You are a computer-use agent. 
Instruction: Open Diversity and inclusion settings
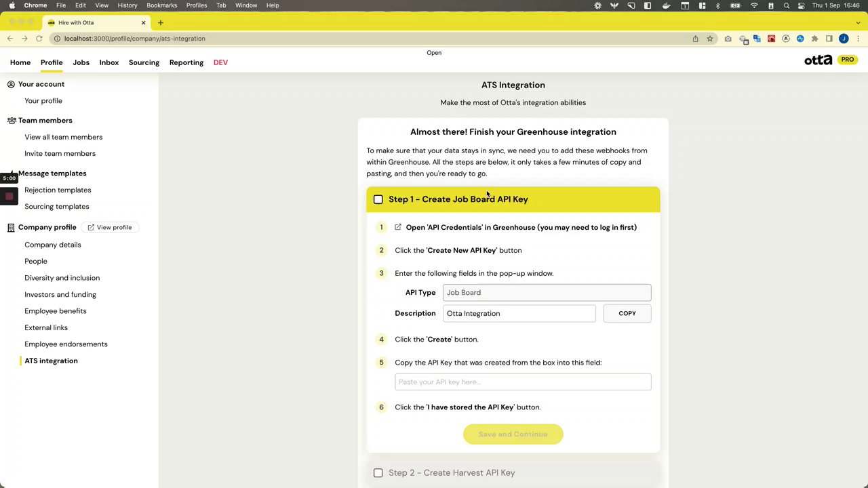tap(62, 278)
